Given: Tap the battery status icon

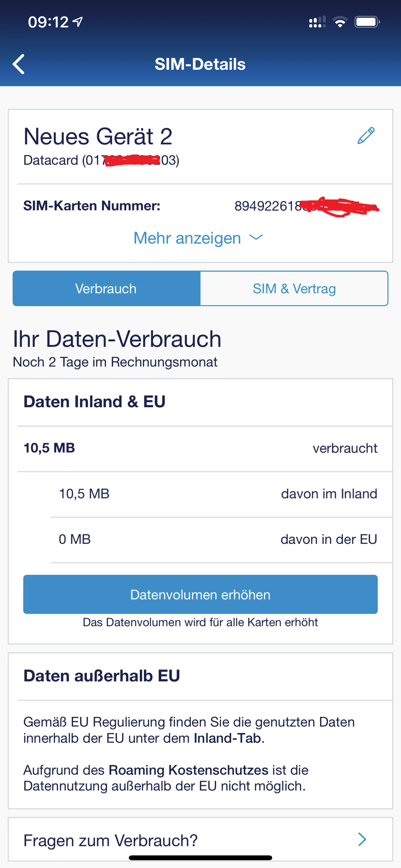Looking at the screenshot, I should click(x=367, y=22).
